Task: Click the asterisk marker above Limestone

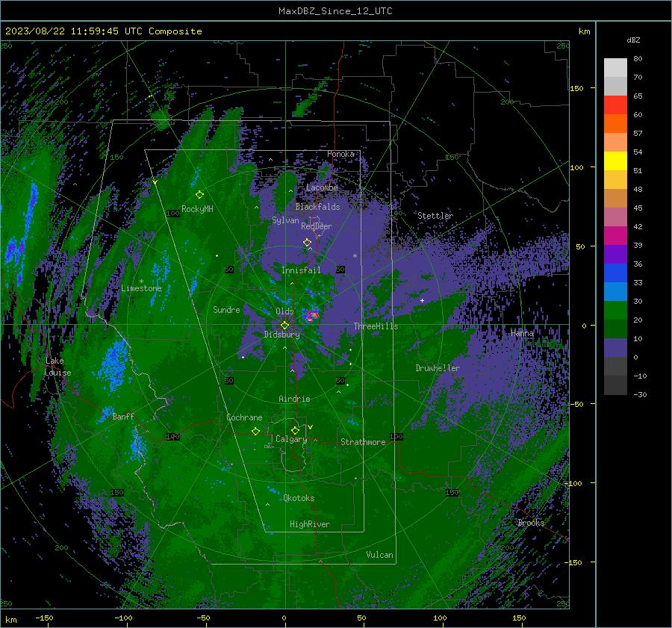Action: tap(141, 282)
